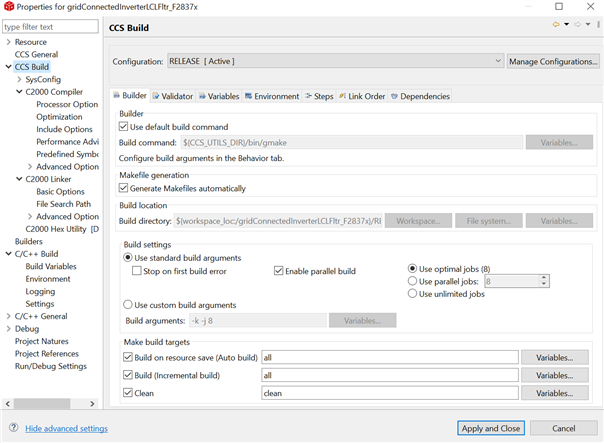
Task: Open the Link Order tab
Action: [x=361, y=96]
